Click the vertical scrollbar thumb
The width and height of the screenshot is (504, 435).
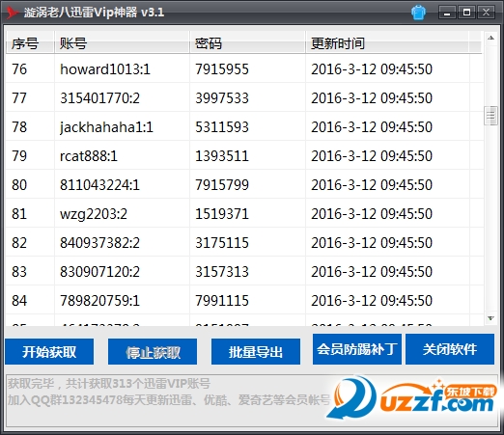pyautogui.click(x=490, y=116)
